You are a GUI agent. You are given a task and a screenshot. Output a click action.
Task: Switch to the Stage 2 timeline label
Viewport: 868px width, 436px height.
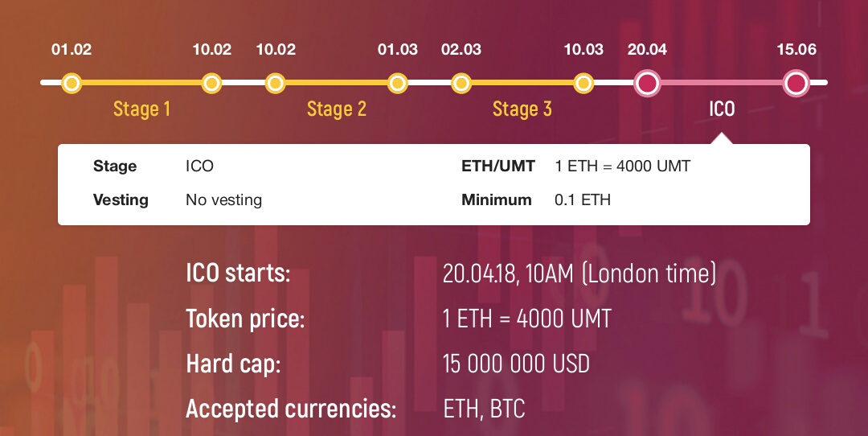pyautogui.click(x=337, y=109)
